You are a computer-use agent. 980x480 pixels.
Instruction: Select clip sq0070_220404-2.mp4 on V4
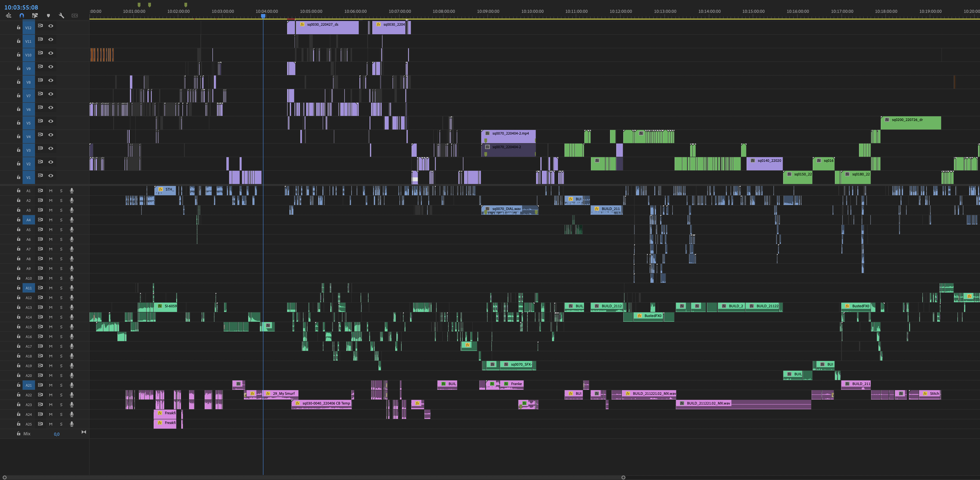tap(508, 136)
